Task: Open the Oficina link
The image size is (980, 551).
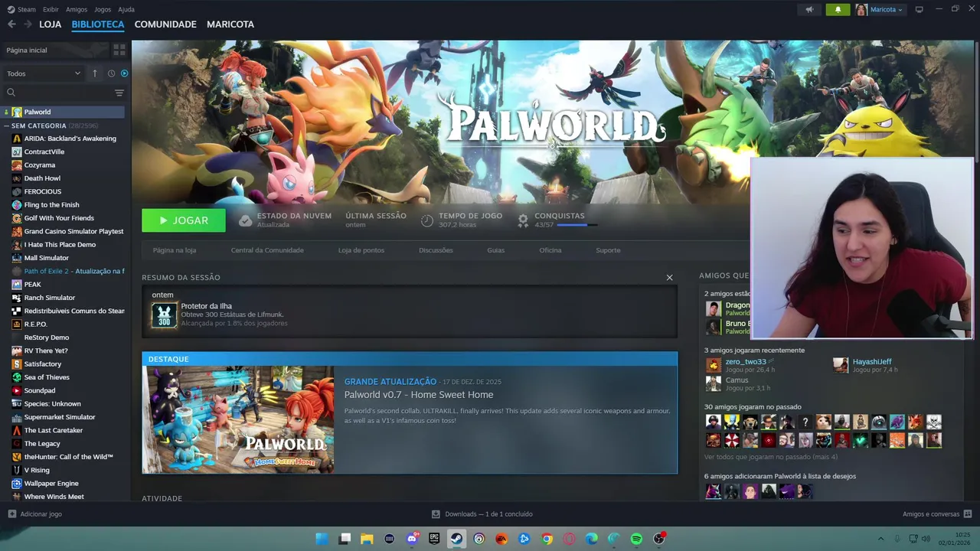Action: pyautogui.click(x=550, y=250)
